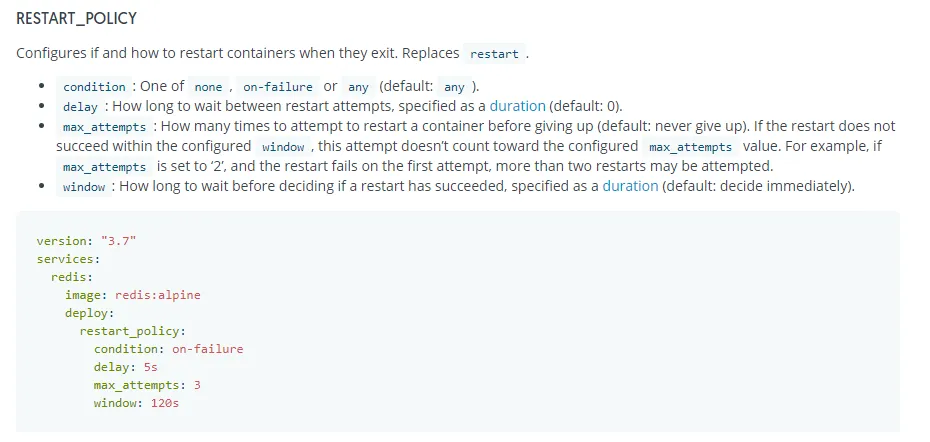Image resolution: width=930 pixels, height=442 pixels.
Task: Open the duration link in the delay bullet
Action: 517,106
